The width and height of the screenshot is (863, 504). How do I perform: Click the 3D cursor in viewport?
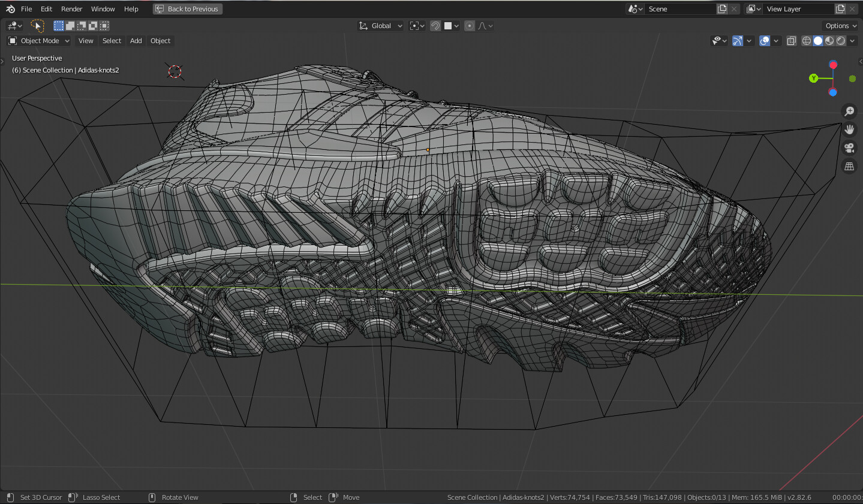175,72
